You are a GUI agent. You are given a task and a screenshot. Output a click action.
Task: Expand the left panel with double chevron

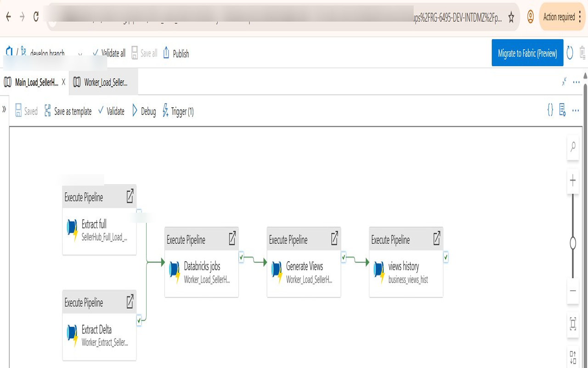click(x=4, y=109)
